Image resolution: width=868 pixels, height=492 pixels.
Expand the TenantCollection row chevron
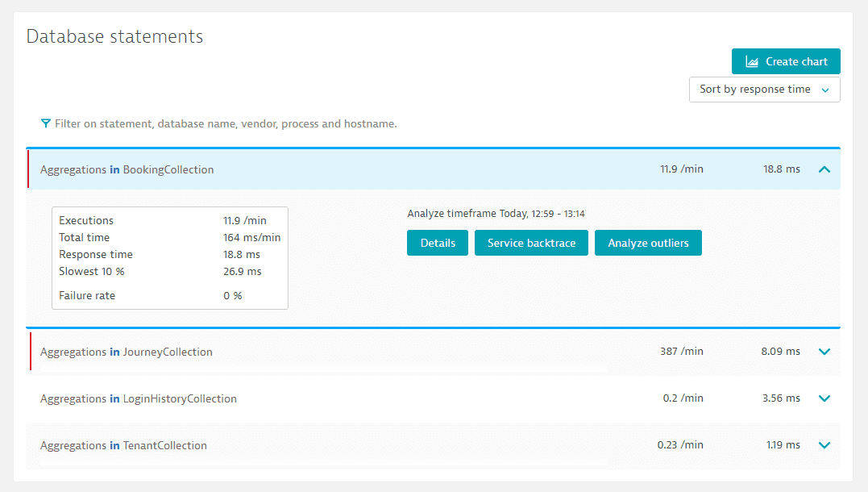(x=824, y=445)
